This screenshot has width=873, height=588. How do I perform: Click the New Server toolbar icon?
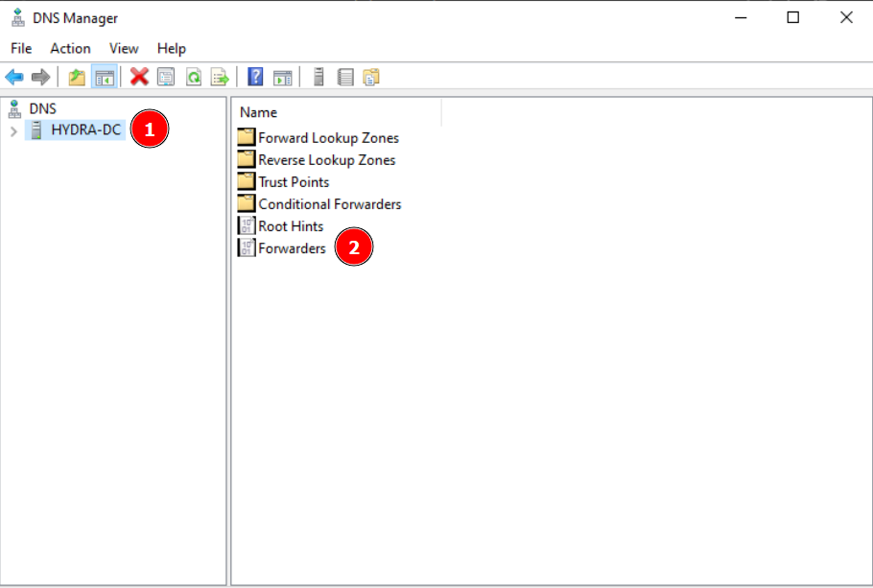(x=319, y=78)
